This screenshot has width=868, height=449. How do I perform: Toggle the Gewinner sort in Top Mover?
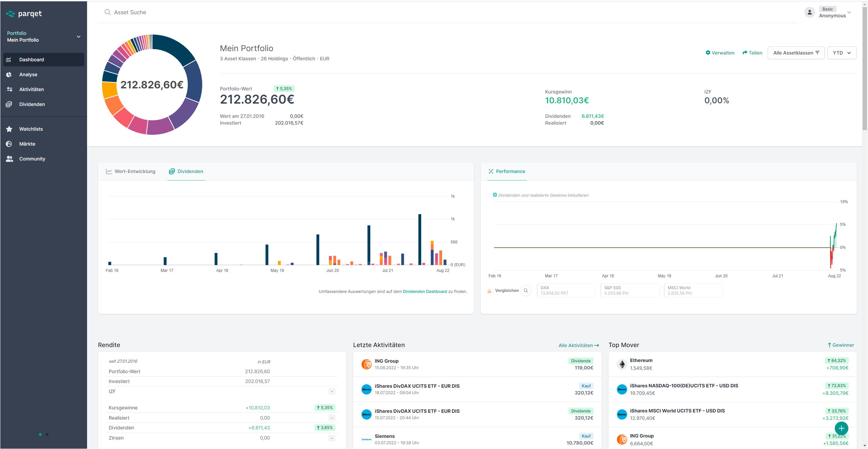point(841,345)
